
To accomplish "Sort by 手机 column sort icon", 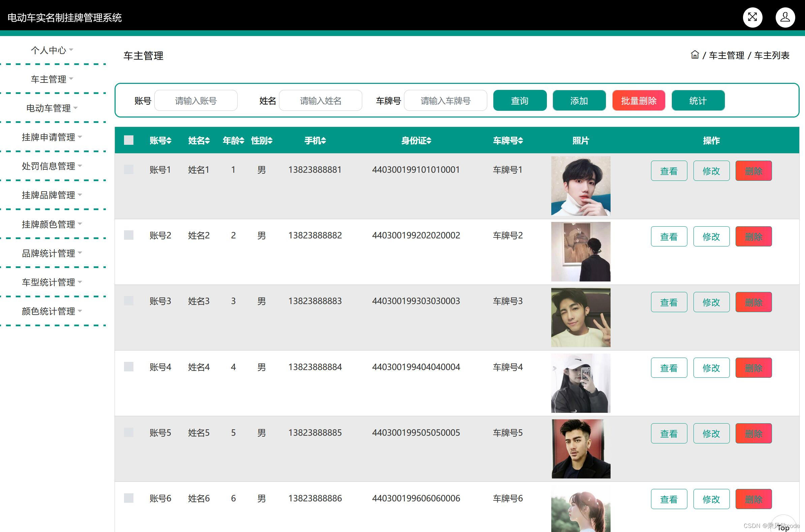I will click(x=323, y=140).
